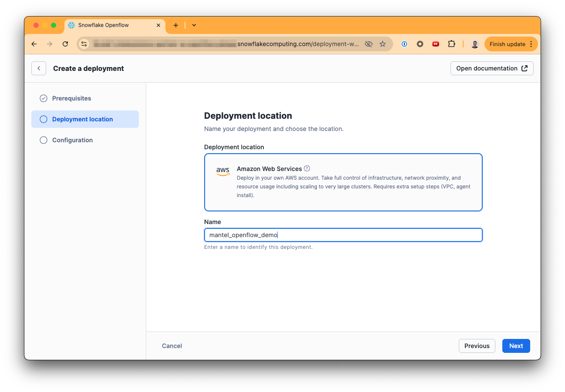The width and height of the screenshot is (565, 392).
Task: Select the Amazon Web Services deployment card
Action: (x=343, y=182)
